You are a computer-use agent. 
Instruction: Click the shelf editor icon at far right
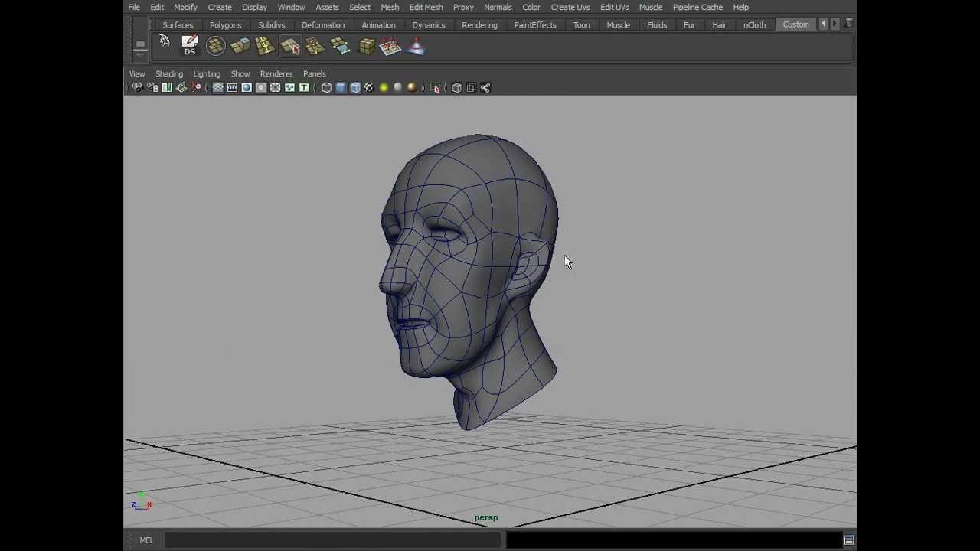click(849, 24)
